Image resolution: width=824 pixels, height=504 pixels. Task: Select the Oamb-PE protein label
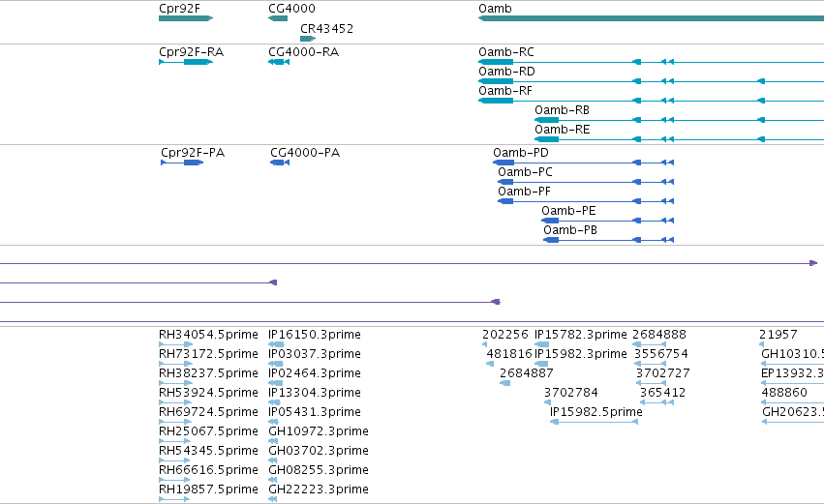click(568, 211)
